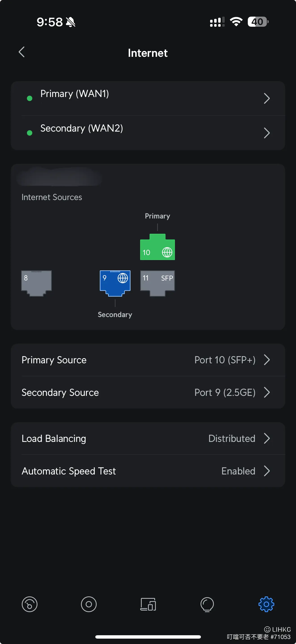Change Secondary Source Port 9 (2.5GE)
Image resolution: width=296 pixels, height=644 pixels.
(148, 392)
